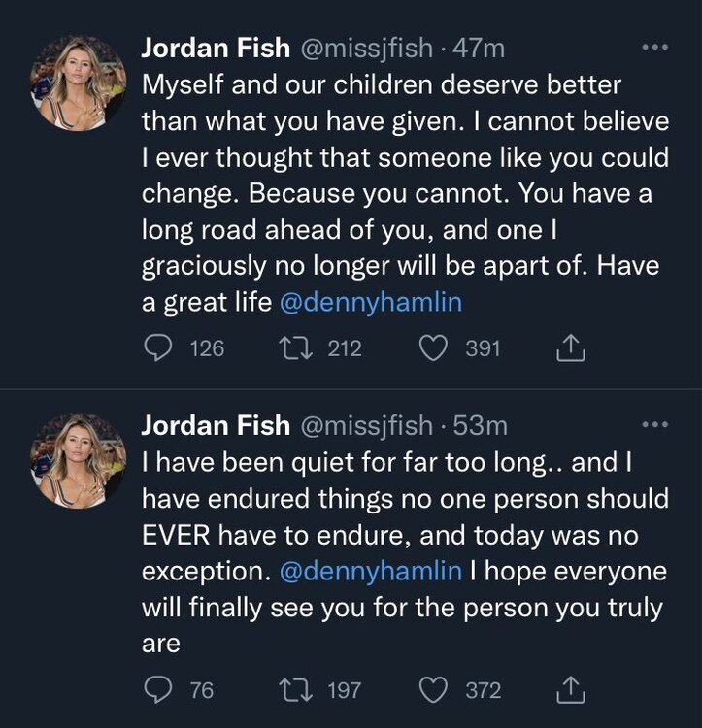Open Jordan Fish profile from the second tweet
The height and width of the screenshot is (728, 702).
coord(215,424)
